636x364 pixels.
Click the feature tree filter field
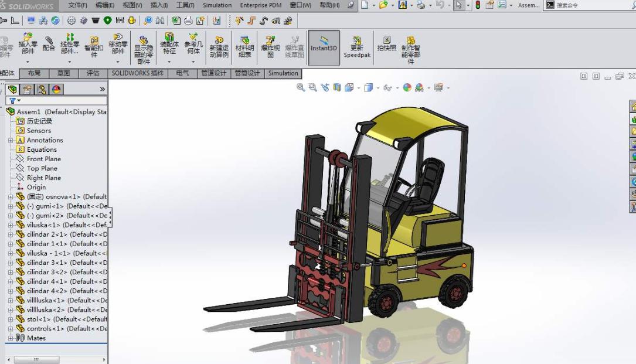pos(56,101)
